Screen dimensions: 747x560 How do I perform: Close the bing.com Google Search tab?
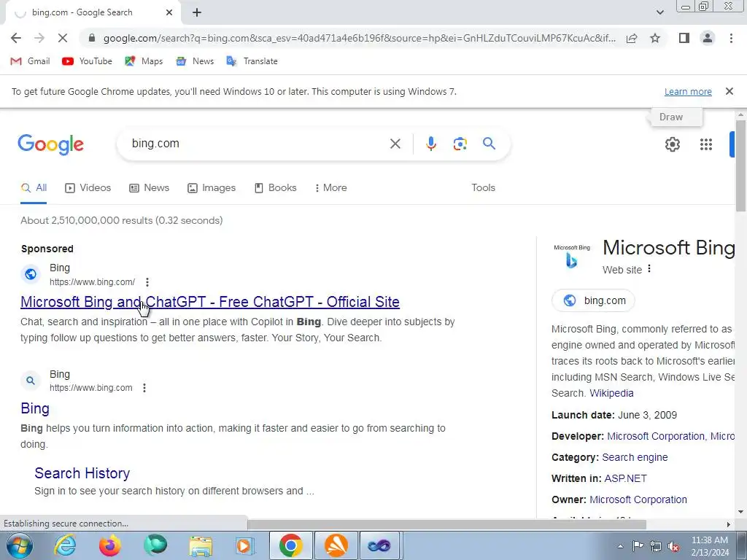169,12
